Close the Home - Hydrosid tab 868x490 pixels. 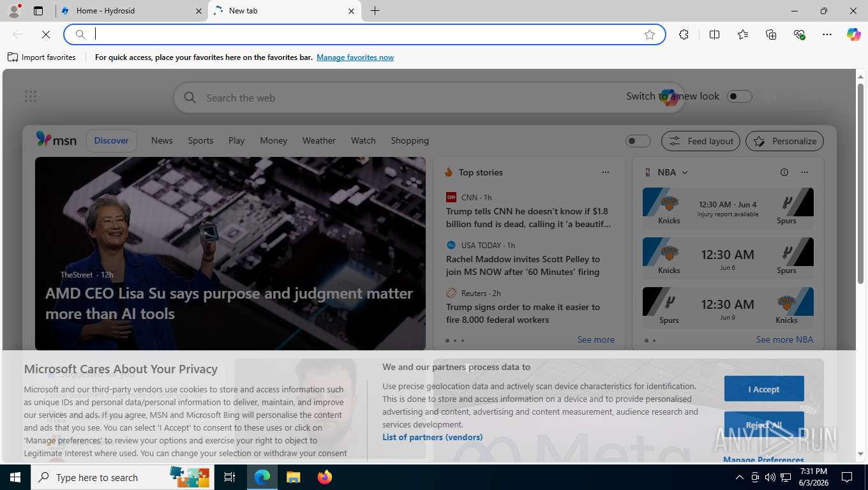click(x=198, y=11)
